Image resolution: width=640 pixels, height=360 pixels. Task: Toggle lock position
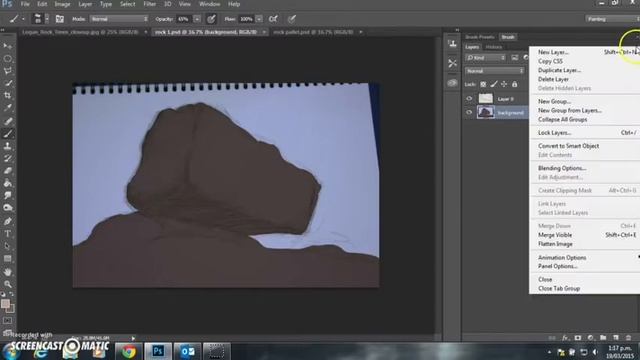tap(504, 84)
